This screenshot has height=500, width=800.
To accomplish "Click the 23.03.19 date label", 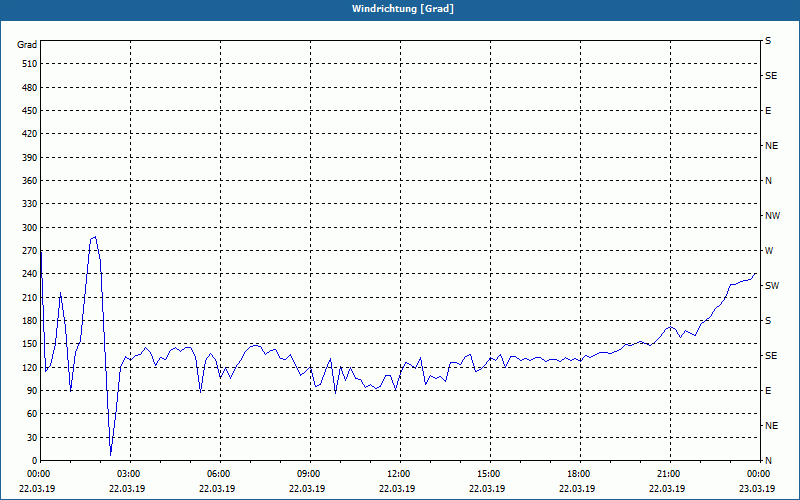I will [757, 488].
